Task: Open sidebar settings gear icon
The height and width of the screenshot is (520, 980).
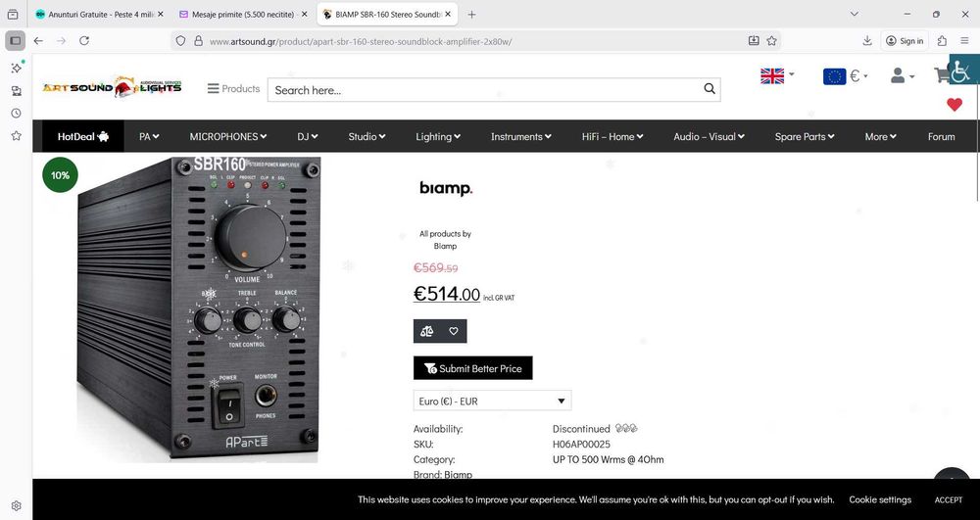Action: click(17, 505)
